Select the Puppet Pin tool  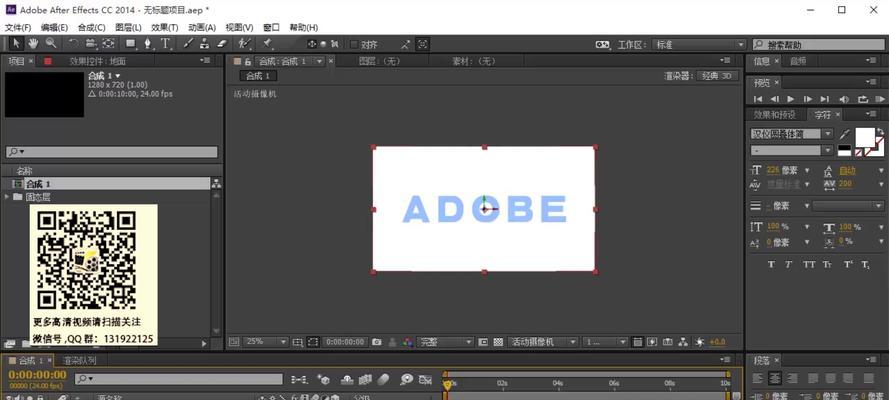(267, 44)
